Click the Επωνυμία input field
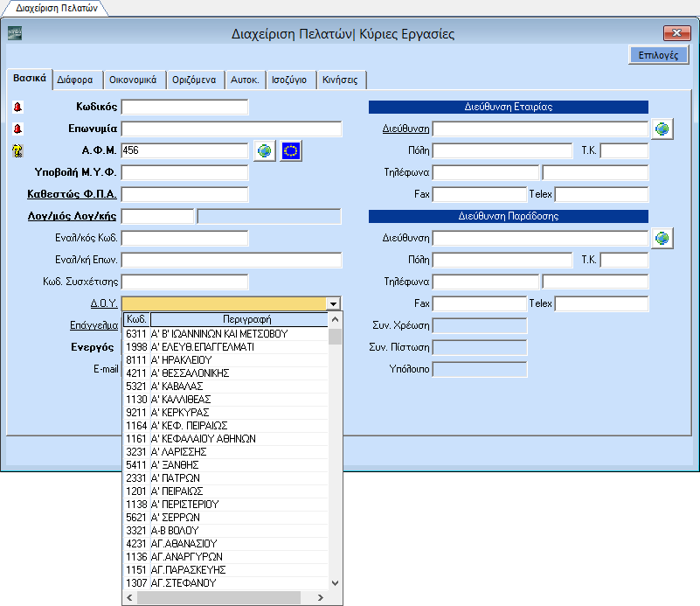 tap(232, 129)
